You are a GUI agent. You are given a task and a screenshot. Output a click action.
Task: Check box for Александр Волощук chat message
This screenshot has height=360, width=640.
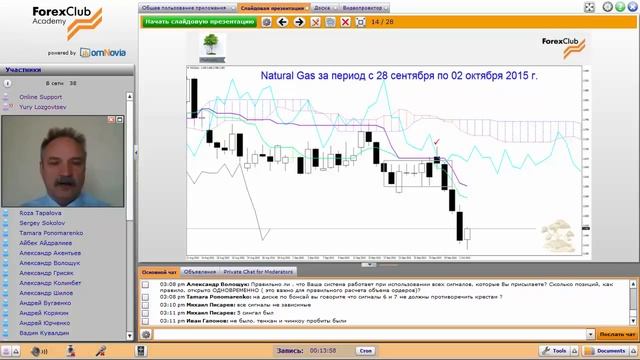[x=145, y=284]
